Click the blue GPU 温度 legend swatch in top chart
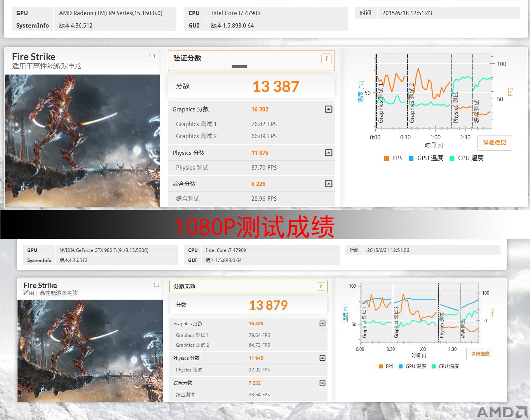This screenshot has width=530, height=420. (x=411, y=158)
